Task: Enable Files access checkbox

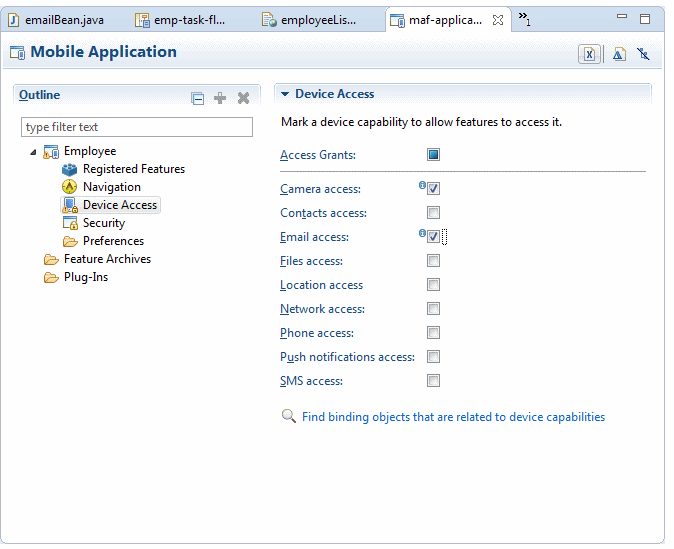Action: click(433, 261)
